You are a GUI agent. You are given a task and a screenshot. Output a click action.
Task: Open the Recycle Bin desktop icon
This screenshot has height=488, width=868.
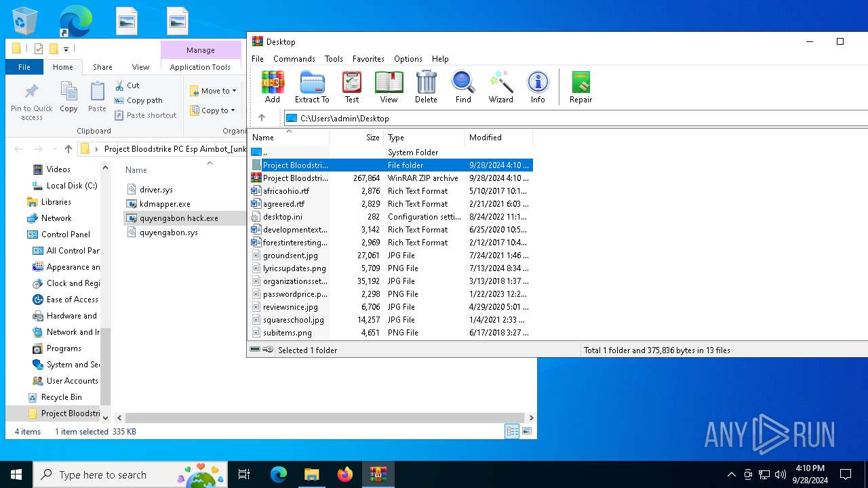click(x=25, y=21)
